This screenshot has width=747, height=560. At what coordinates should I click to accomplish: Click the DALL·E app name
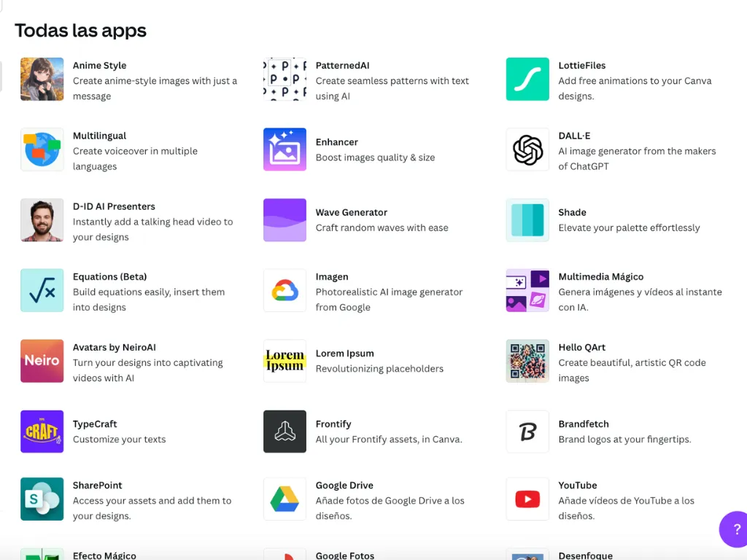tap(575, 136)
